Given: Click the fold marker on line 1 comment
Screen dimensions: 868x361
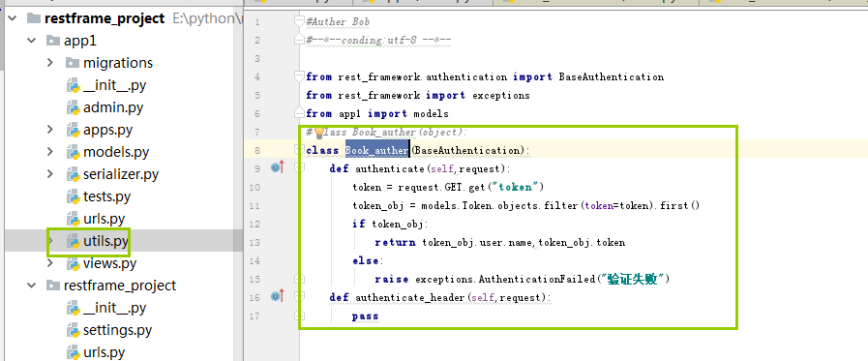Looking at the screenshot, I should 299,21.
